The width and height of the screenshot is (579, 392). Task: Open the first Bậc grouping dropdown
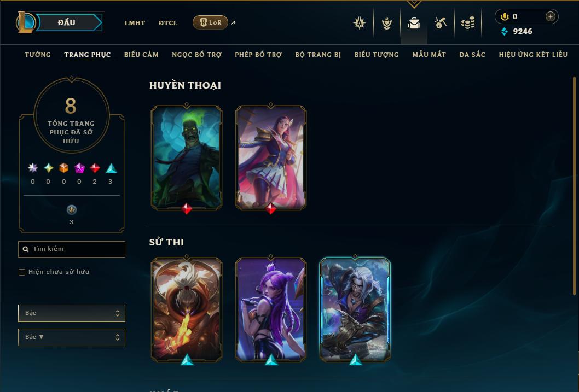pyautogui.click(x=72, y=313)
